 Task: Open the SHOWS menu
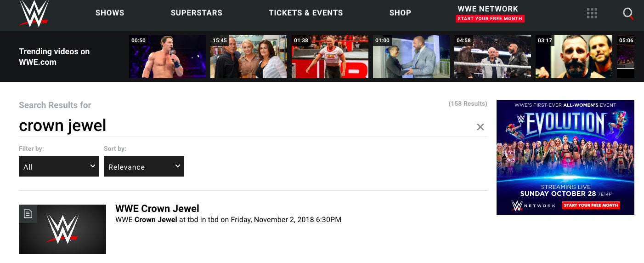(x=110, y=13)
